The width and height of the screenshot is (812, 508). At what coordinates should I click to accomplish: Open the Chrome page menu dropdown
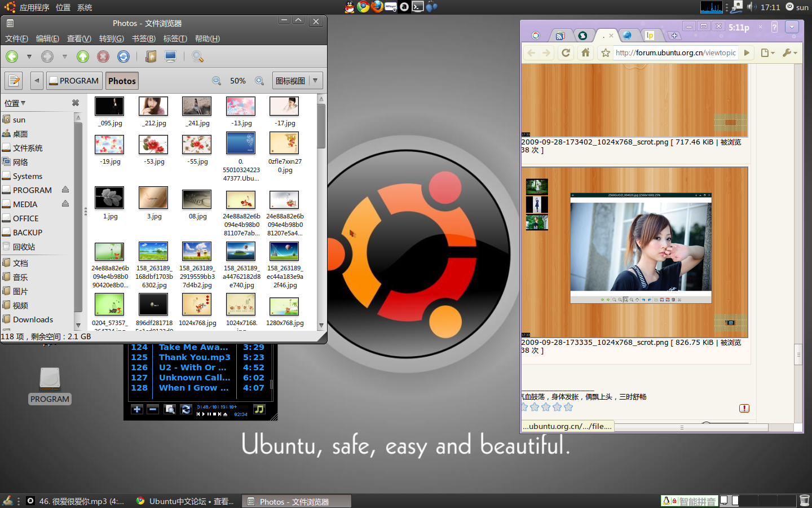point(768,52)
